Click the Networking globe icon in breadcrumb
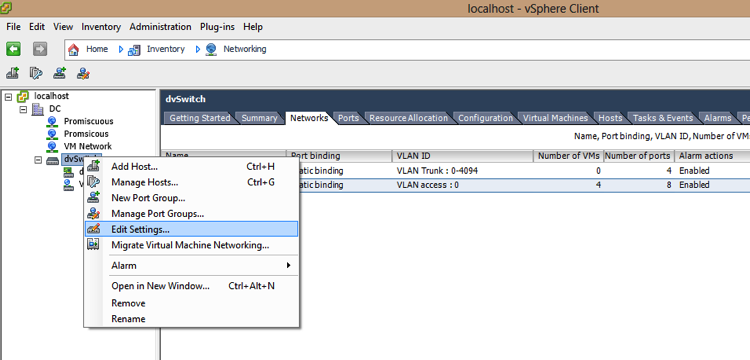The height and width of the screenshot is (360, 750). tap(211, 49)
